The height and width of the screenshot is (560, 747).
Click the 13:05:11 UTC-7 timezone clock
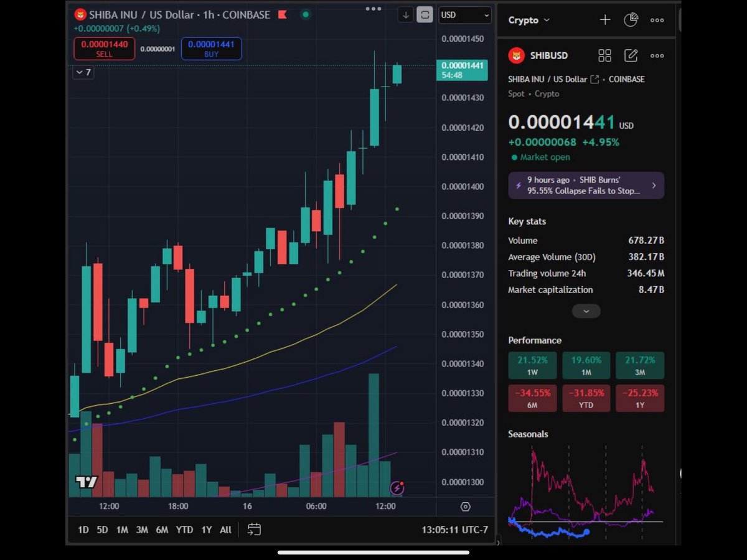click(454, 530)
